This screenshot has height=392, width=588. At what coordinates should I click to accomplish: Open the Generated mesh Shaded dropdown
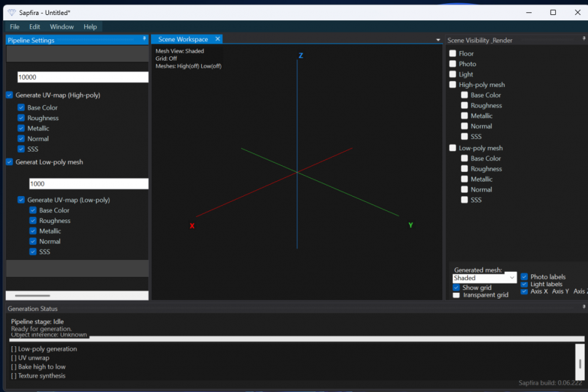485,278
